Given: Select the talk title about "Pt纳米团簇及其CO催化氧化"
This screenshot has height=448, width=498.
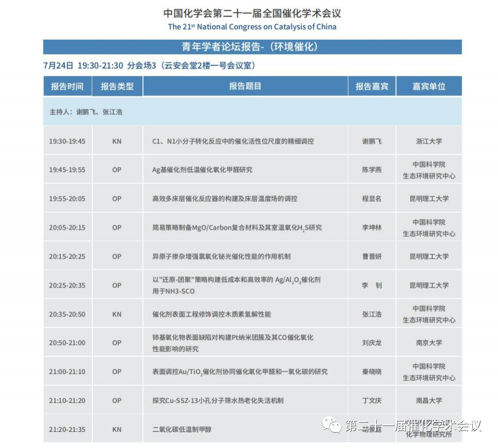Looking at the screenshot, I should 233,343.
